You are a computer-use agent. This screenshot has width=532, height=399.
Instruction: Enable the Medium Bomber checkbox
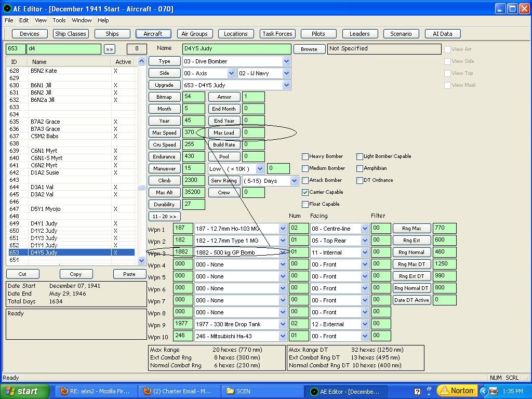(x=305, y=168)
